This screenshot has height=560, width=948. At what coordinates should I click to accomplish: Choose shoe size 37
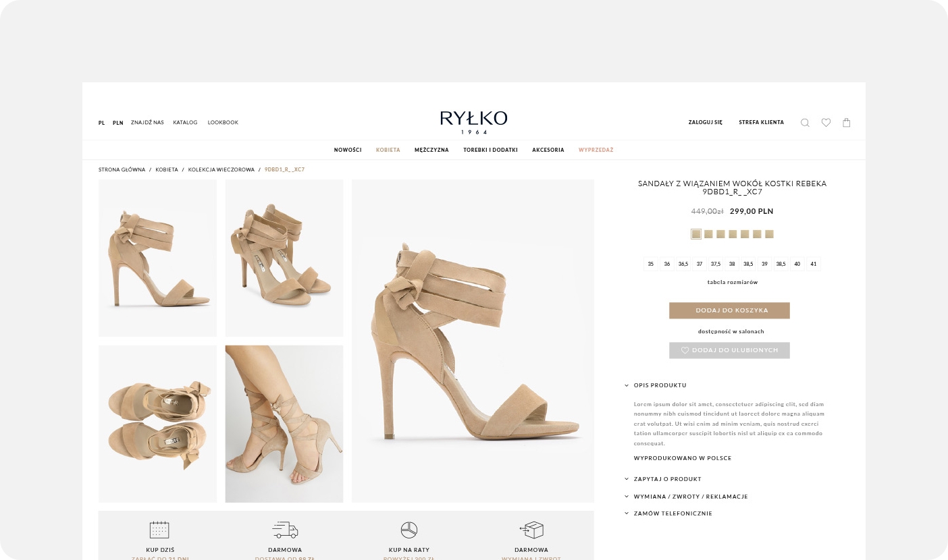point(700,264)
